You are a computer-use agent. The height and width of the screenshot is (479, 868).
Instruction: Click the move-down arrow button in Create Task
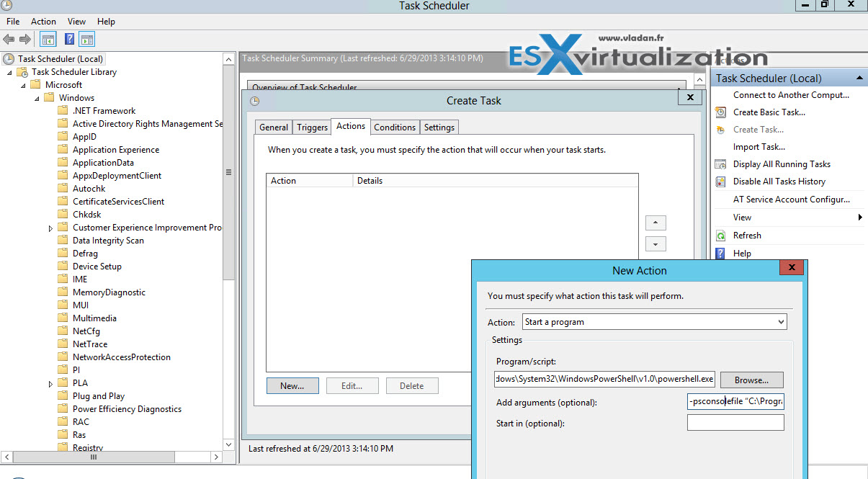click(656, 244)
